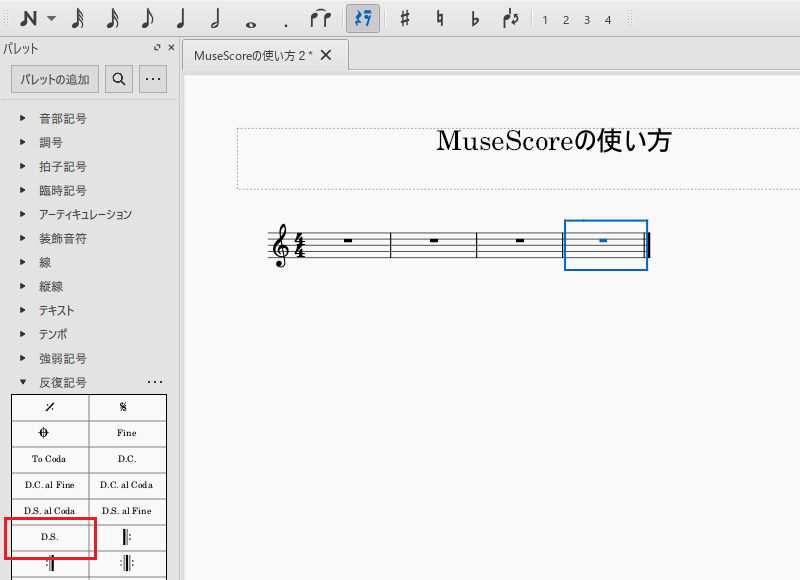Undock the palette panel
Image resolution: width=800 pixels, height=580 pixels.
click(x=157, y=47)
